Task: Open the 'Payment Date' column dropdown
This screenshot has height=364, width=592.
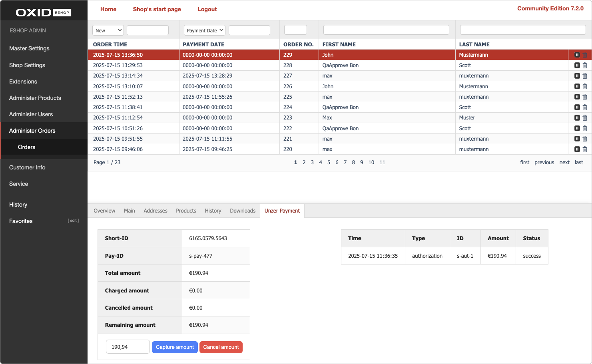Action: tap(204, 30)
